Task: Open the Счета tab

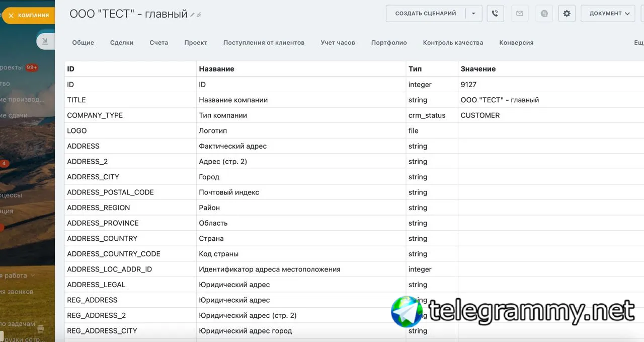Action: pyautogui.click(x=159, y=43)
